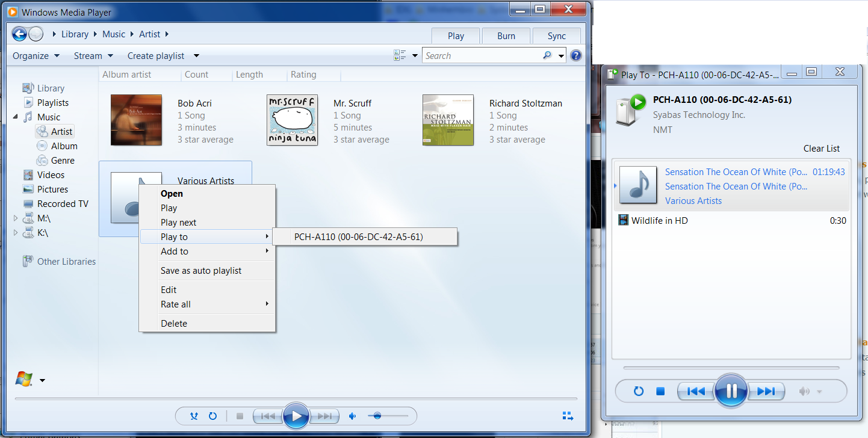Screen dimensions: 868x438
Task: Stop playback in the Play To window
Action: (x=660, y=391)
